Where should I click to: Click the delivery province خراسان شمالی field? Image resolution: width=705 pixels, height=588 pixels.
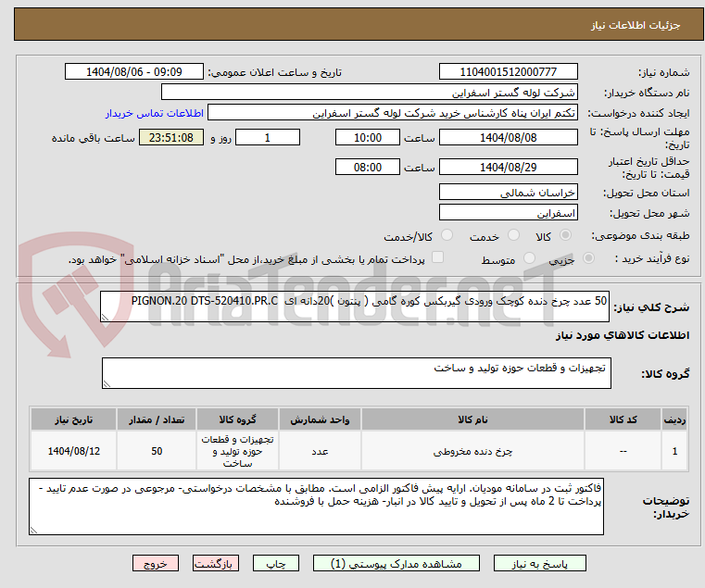[509, 193]
